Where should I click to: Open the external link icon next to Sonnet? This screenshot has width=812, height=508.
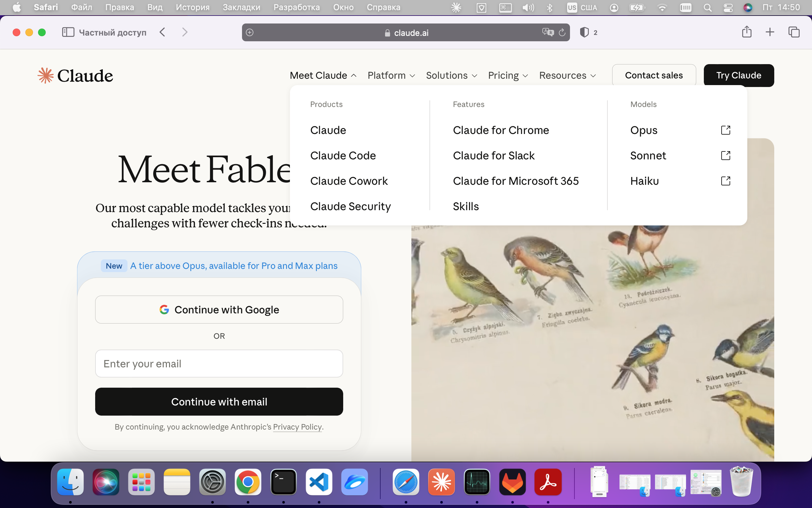click(x=725, y=156)
